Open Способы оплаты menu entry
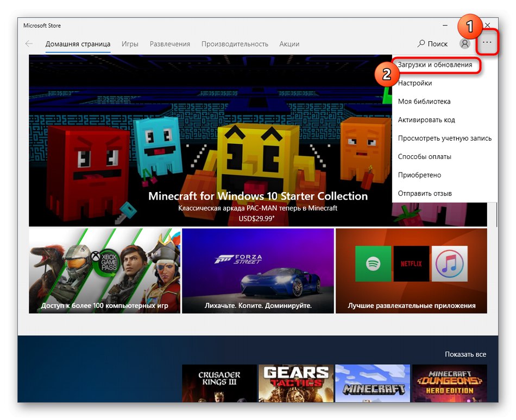 tap(445, 157)
